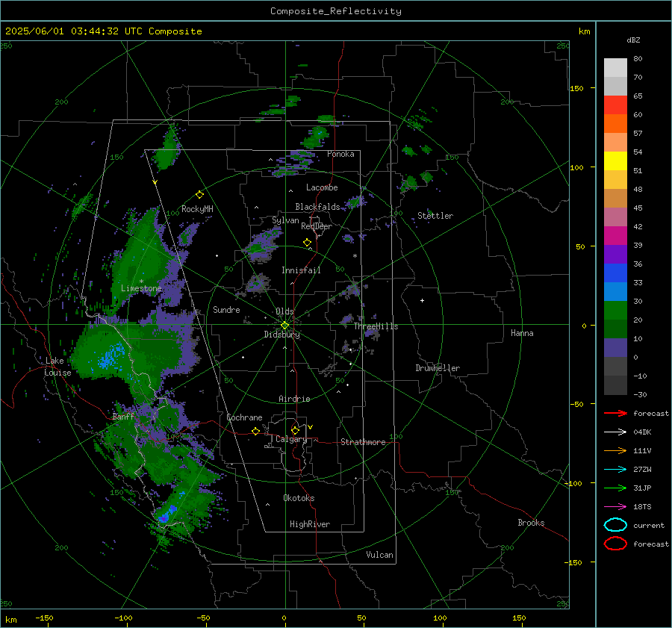Screen dimensions: 672x628
Task: Select the yellow diamond marker below RedDeer
Action: [x=307, y=243]
